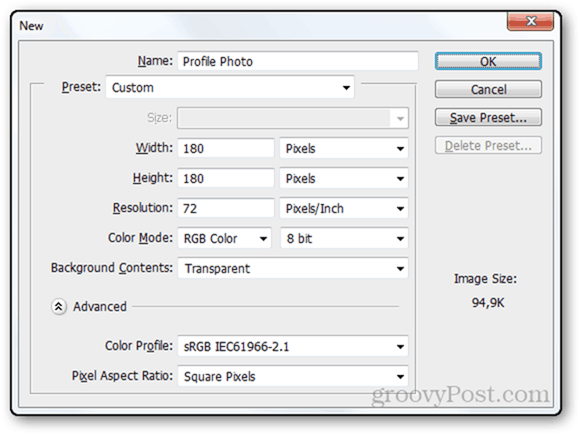Click OK to create document

(x=488, y=61)
